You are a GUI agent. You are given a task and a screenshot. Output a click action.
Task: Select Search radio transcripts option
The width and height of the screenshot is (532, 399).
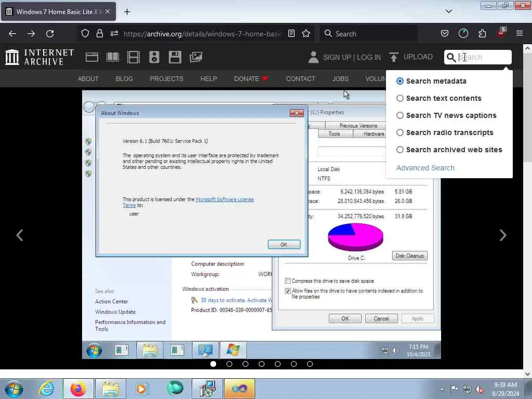tap(400, 132)
